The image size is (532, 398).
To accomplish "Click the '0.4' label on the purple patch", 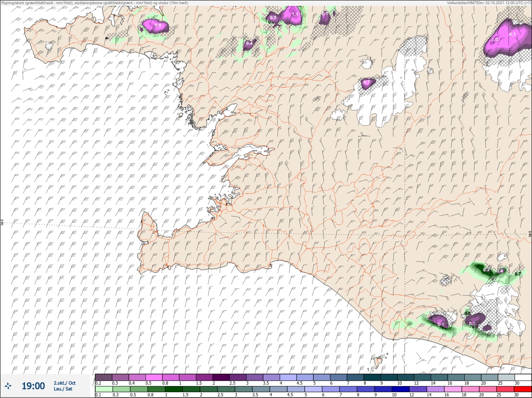I will click(249, 43).
